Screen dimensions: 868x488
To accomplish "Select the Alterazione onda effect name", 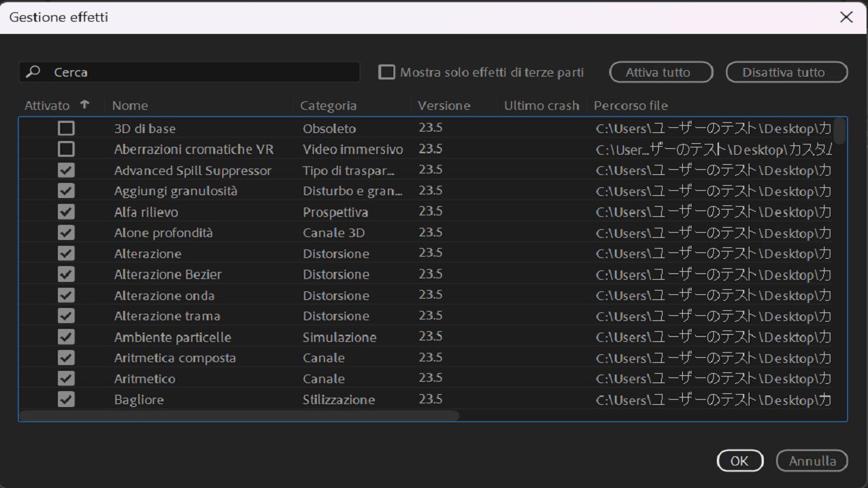I will click(x=164, y=295).
